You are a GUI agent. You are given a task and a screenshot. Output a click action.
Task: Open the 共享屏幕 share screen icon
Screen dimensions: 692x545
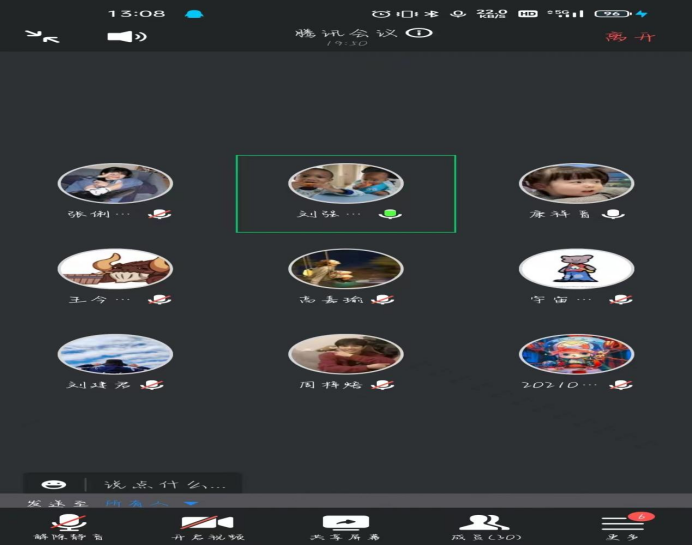345,523
